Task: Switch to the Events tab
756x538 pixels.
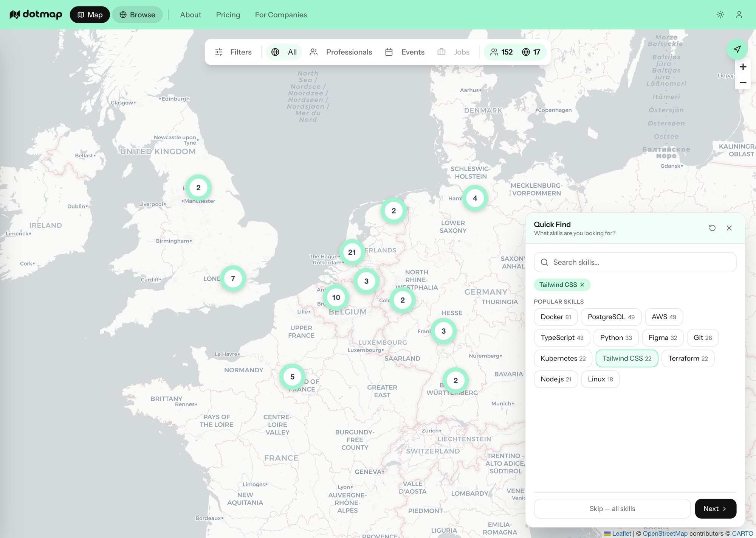Action: pos(405,52)
